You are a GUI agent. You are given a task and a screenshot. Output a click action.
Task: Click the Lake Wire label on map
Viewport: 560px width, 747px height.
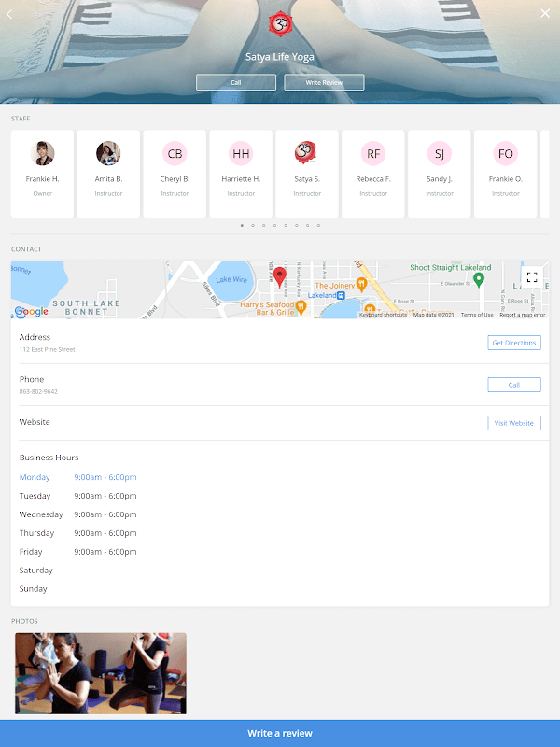231,279
